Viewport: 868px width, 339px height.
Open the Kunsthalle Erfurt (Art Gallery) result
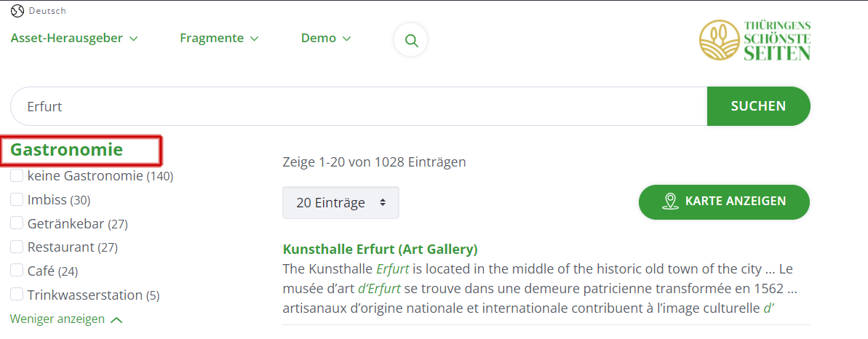point(380,250)
